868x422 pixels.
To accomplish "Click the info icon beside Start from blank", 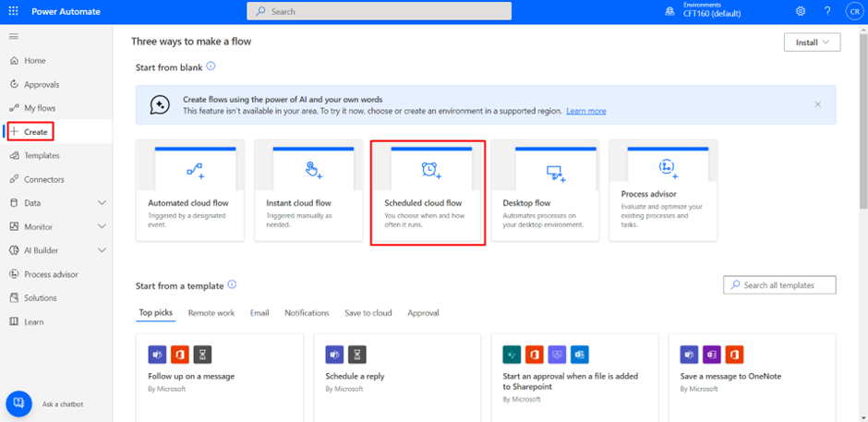I will coord(211,66).
